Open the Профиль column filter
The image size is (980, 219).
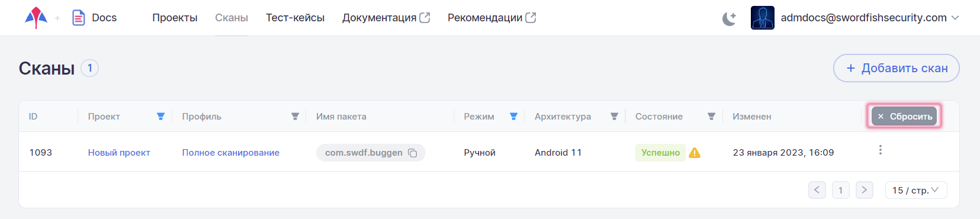click(295, 117)
